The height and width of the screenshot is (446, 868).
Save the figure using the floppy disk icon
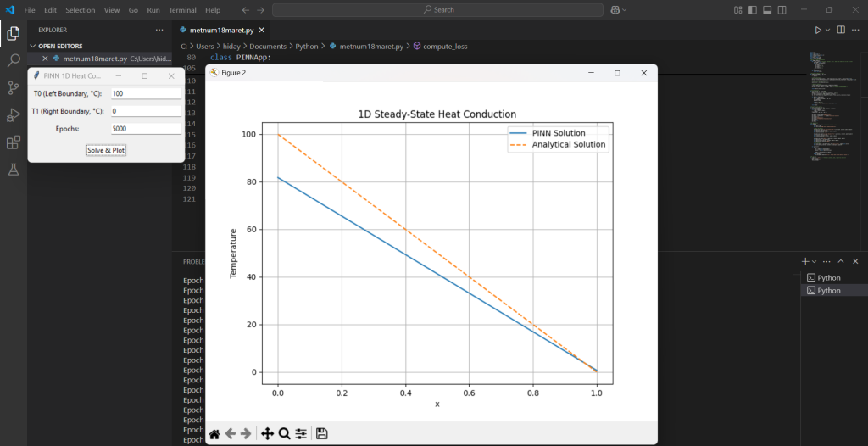(321, 433)
